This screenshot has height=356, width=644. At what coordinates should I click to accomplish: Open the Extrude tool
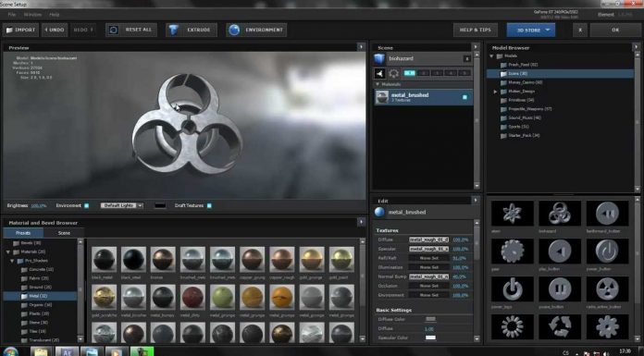tap(191, 30)
